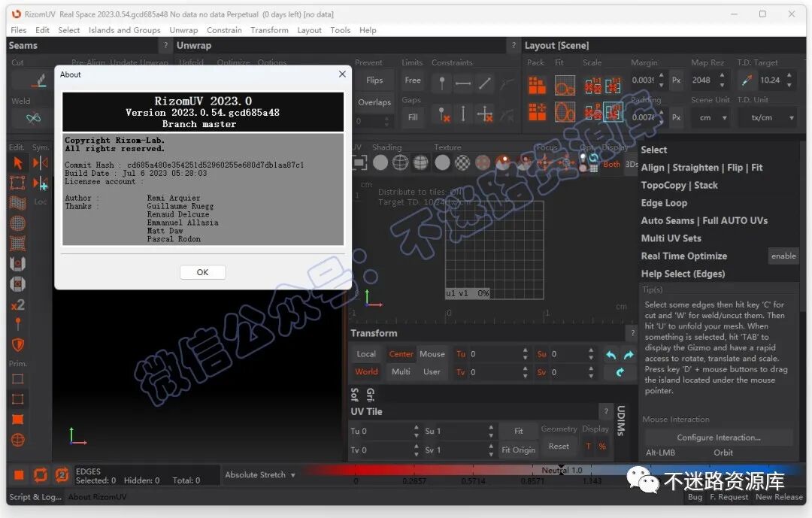Viewport: 812px width, 518px height.
Task: Click the New Release link
Action: click(x=779, y=497)
